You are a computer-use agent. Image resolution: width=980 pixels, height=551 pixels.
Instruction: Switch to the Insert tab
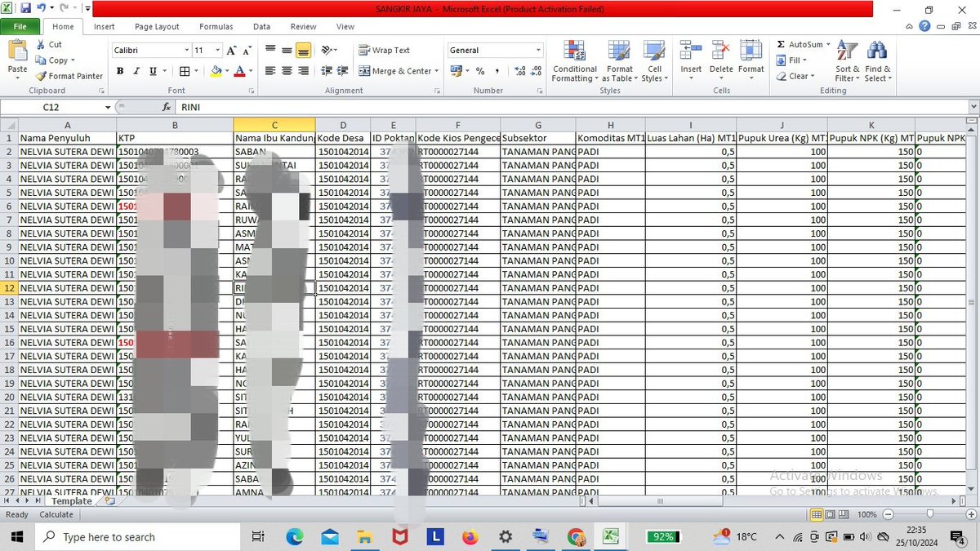(105, 26)
